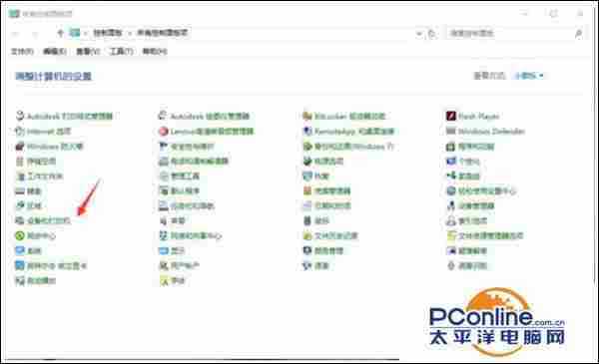Open 系统 item
Image resolution: width=599 pixels, height=364 pixels.
29,251
